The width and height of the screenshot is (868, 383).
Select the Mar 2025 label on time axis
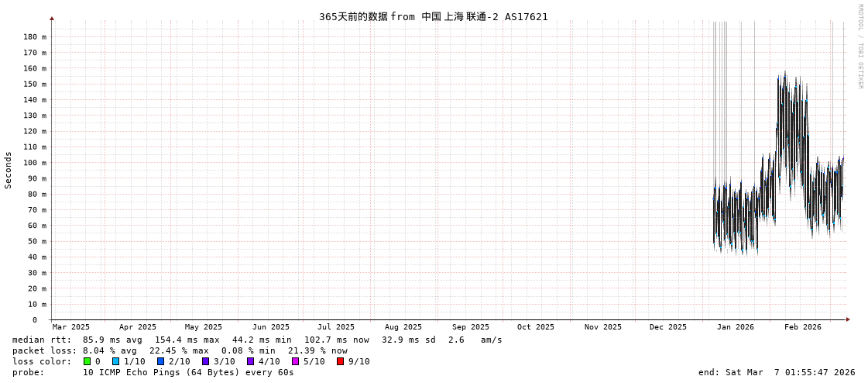pos(71,327)
